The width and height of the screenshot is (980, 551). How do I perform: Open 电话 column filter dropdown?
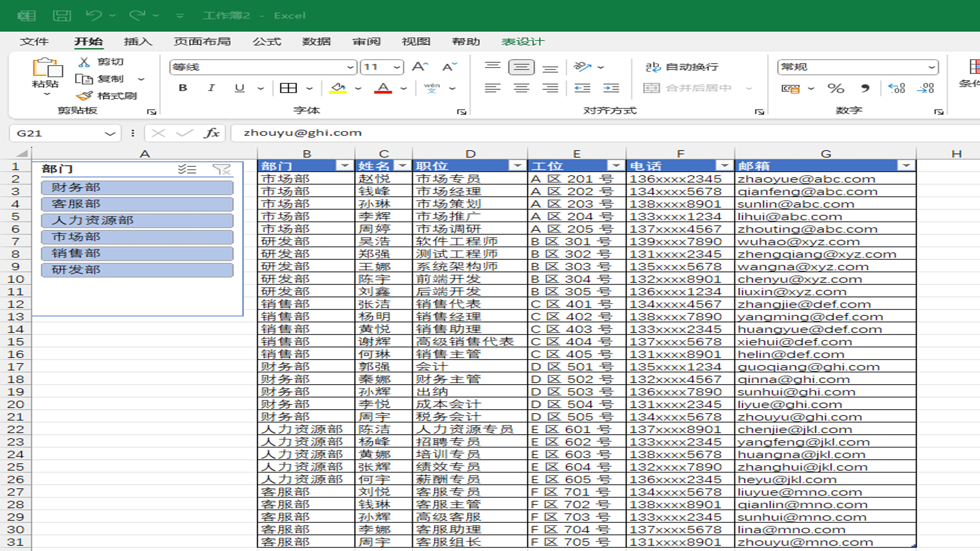724,166
